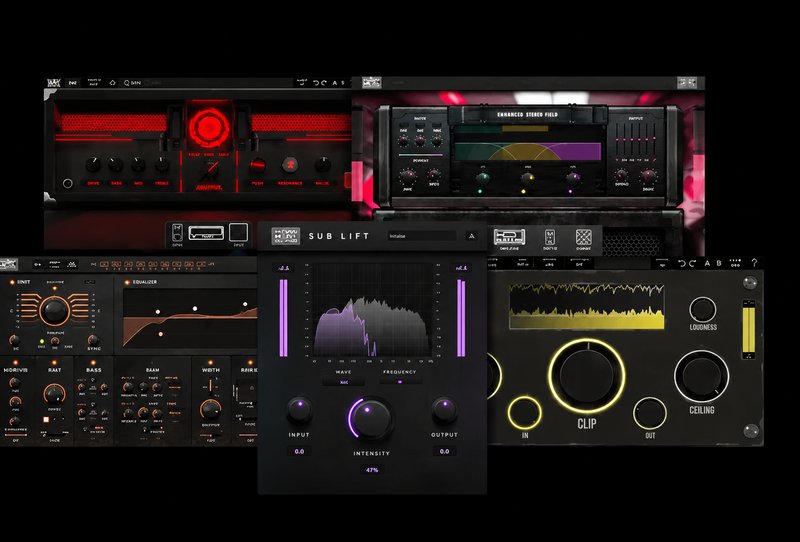Click the undo arrow in the red amp plugin
This screenshot has height=542, width=800.
pyautogui.click(x=316, y=83)
